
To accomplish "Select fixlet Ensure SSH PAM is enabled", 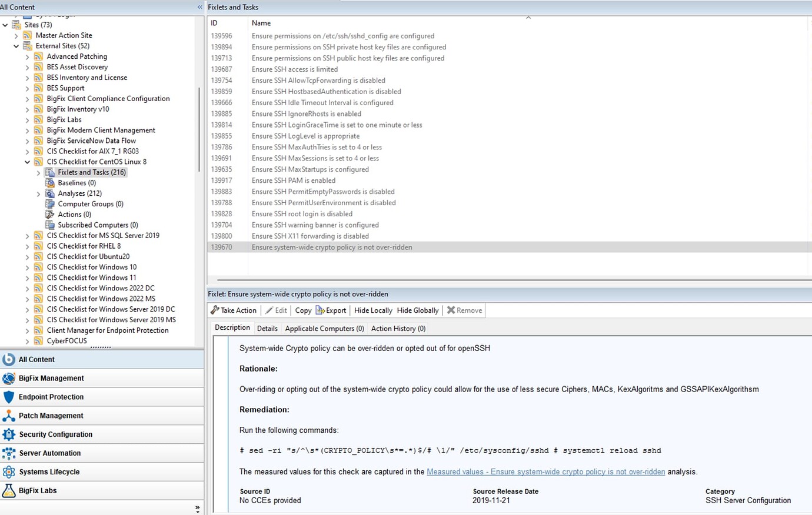I will point(293,180).
